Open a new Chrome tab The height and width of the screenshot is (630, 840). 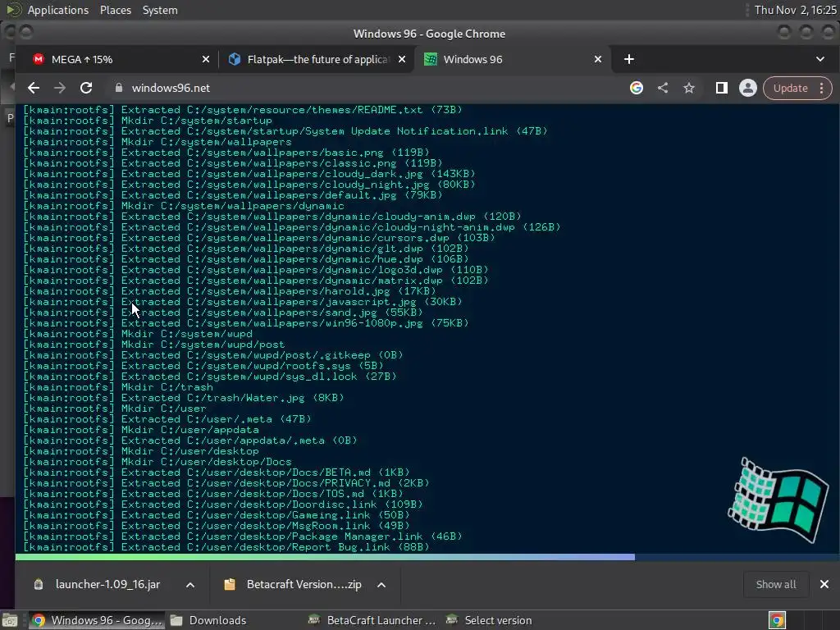[629, 59]
